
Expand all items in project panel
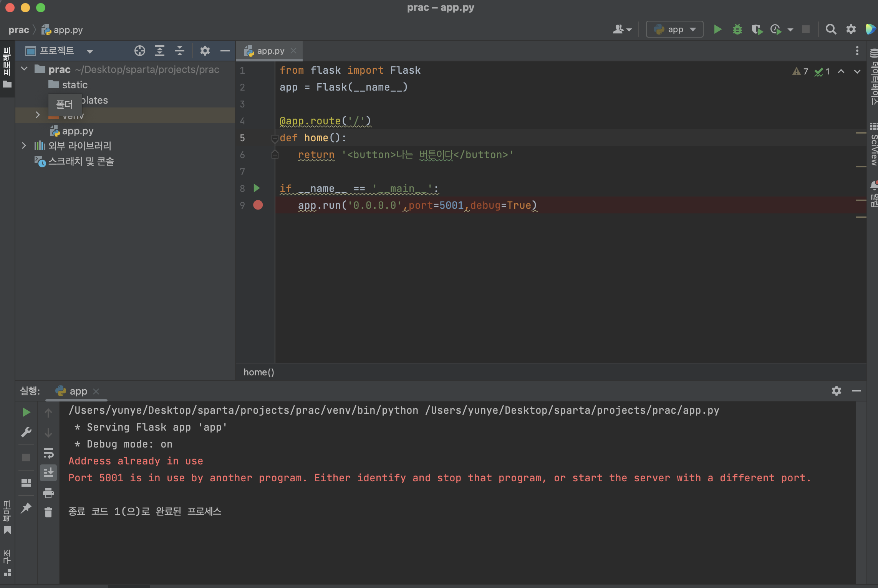[x=160, y=51]
